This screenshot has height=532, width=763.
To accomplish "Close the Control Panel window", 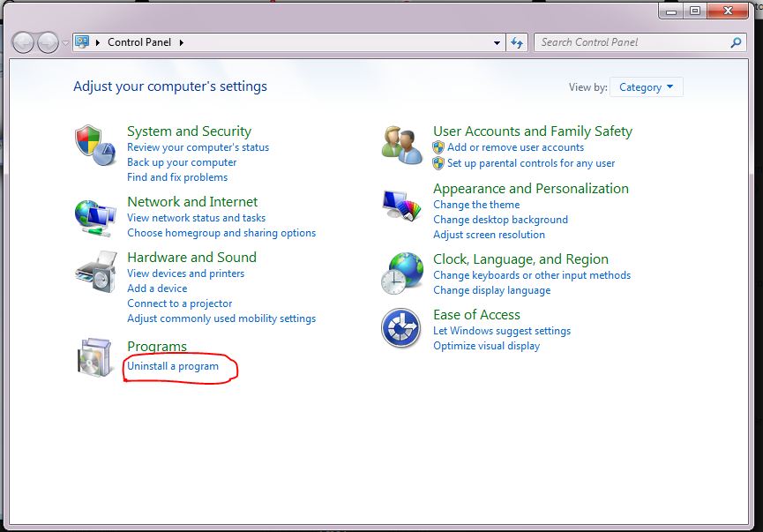I will [728, 11].
